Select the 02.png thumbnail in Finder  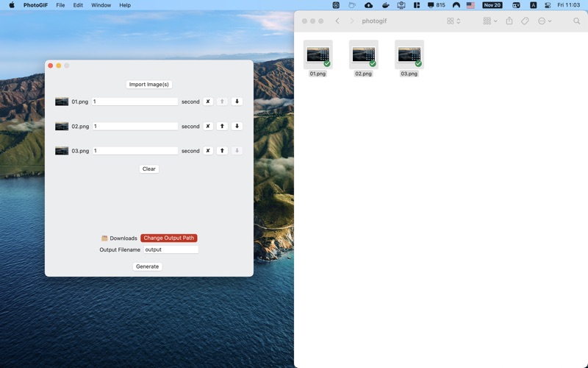pyautogui.click(x=363, y=54)
